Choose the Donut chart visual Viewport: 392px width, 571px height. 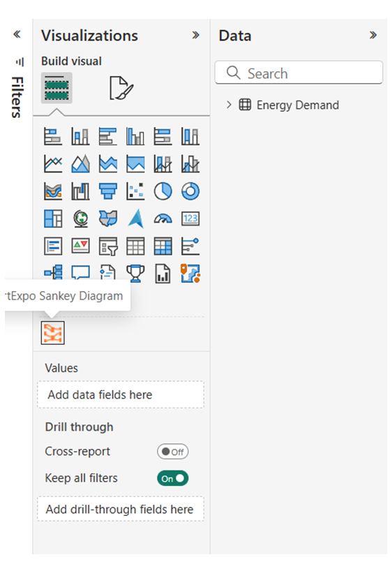(x=190, y=191)
